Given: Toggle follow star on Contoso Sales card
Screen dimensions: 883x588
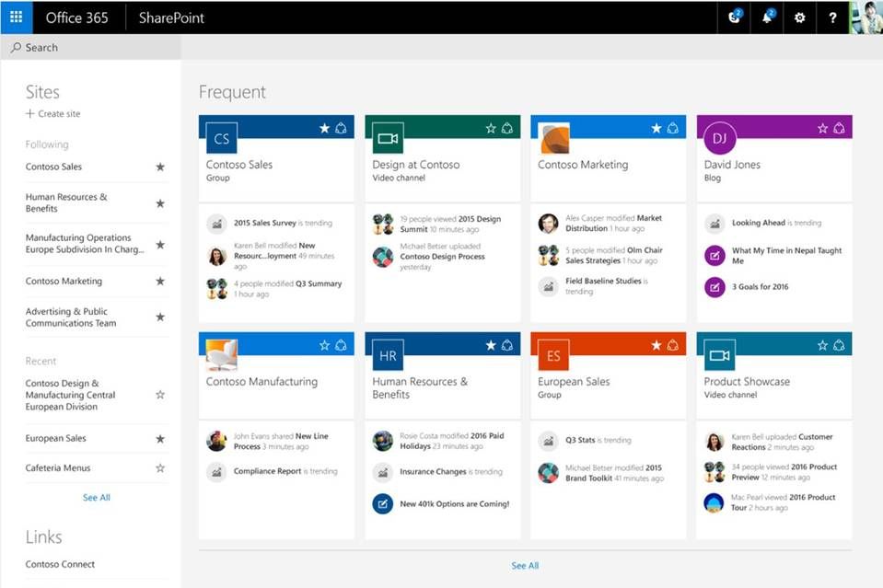Looking at the screenshot, I should [x=324, y=128].
